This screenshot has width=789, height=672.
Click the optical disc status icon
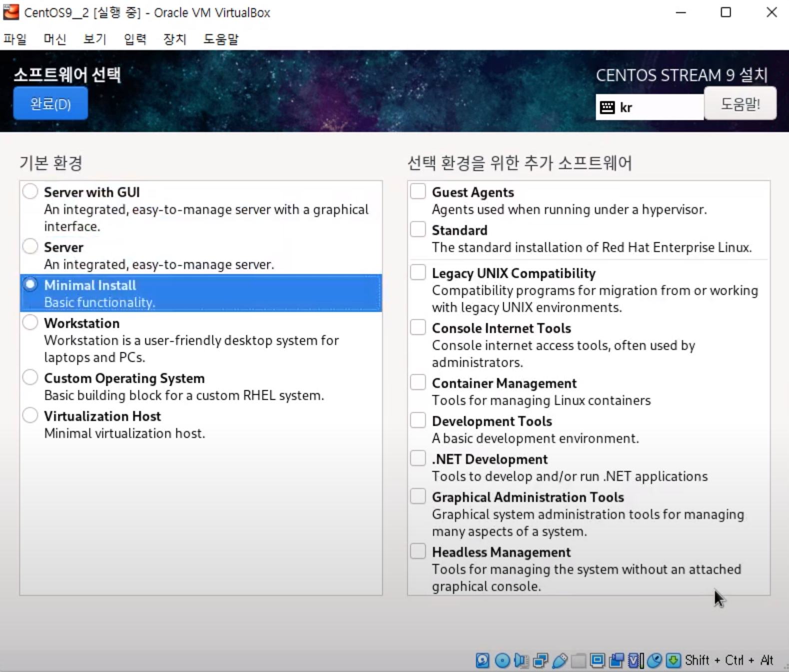(x=502, y=661)
